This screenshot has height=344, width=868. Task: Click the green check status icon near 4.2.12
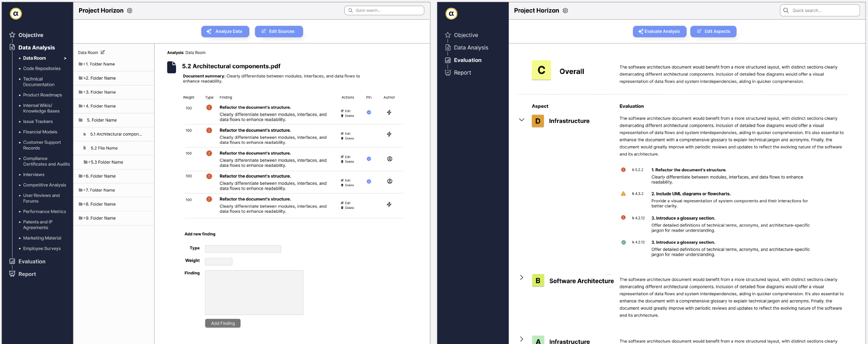(x=624, y=242)
